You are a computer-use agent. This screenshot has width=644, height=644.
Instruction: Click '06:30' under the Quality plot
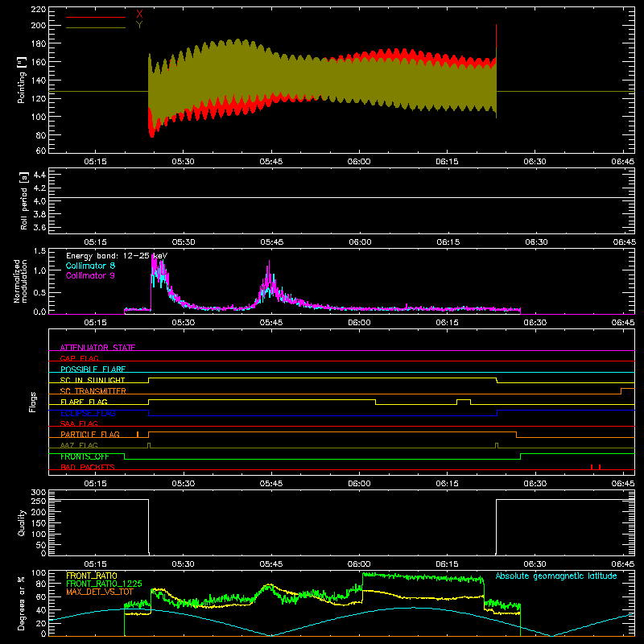point(535,564)
